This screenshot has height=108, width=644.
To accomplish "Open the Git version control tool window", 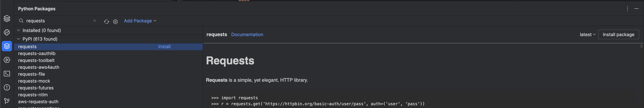I will (x=7, y=101).
